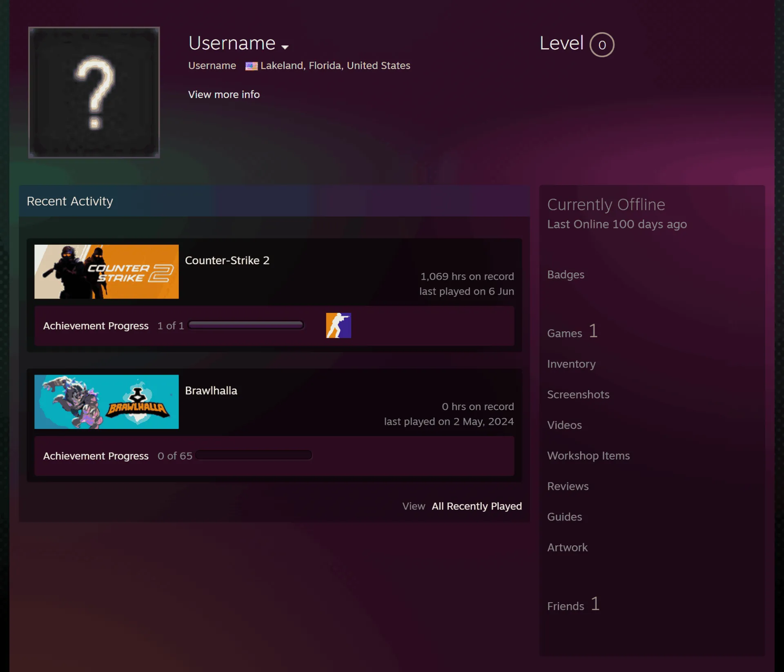Open Screenshots in the sidebar

[x=578, y=395]
